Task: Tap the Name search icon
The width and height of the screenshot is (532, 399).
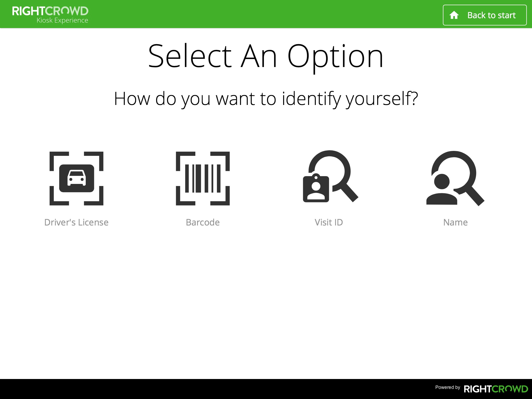Action: pyautogui.click(x=455, y=178)
